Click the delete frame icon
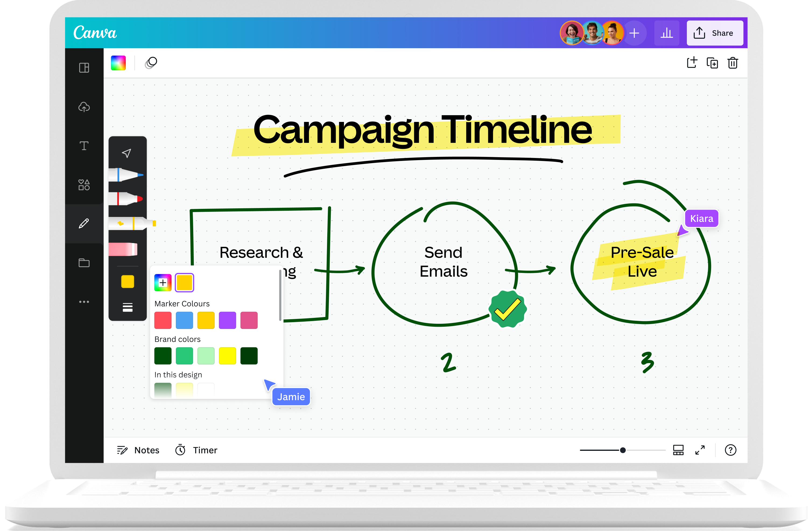812x531 pixels. [x=733, y=63]
